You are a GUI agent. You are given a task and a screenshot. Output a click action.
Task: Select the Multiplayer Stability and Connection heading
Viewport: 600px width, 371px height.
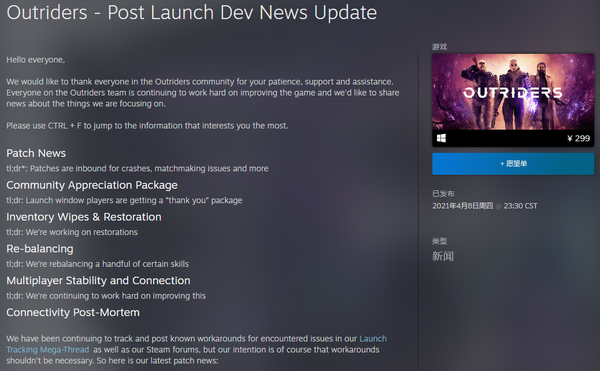pos(98,280)
